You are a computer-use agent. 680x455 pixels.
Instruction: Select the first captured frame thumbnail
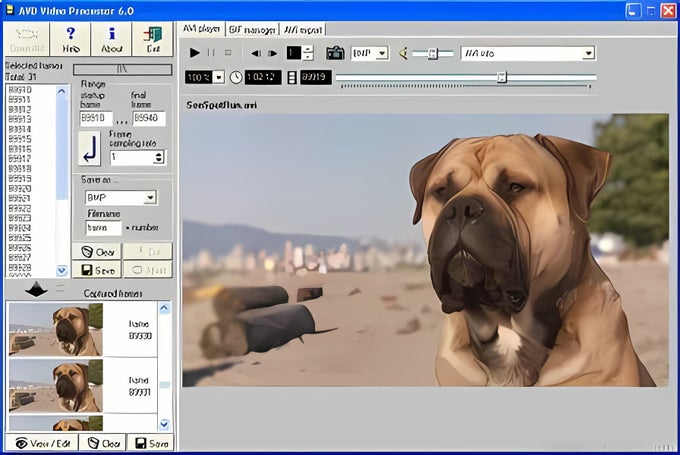point(56,330)
